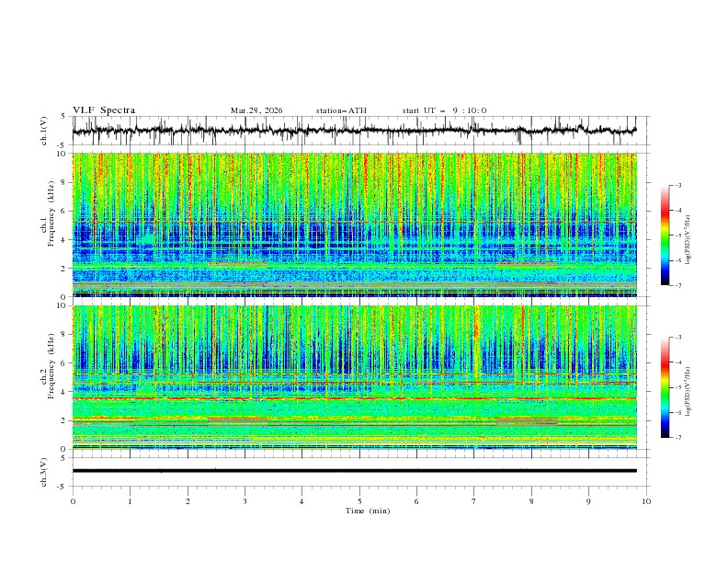Click the lower colorbar "log(PSD)(V²/Hz)" label
Image resolution: width=728 pixels, height=563 pixels.
coord(688,391)
